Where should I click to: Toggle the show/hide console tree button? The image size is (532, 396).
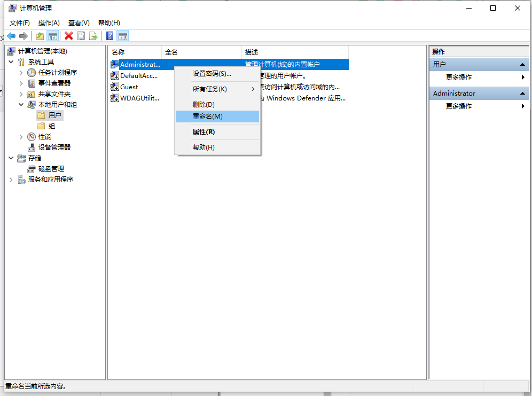click(53, 36)
